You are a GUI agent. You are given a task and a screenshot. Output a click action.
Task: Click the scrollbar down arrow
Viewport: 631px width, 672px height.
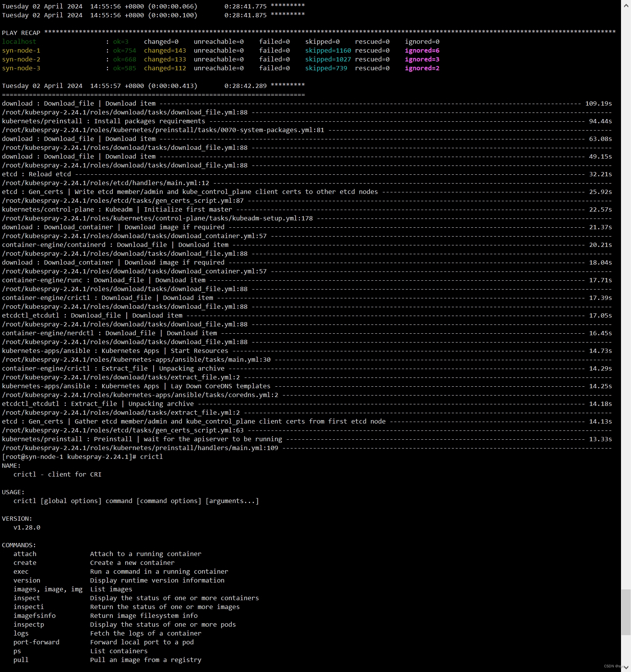click(x=626, y=668)
